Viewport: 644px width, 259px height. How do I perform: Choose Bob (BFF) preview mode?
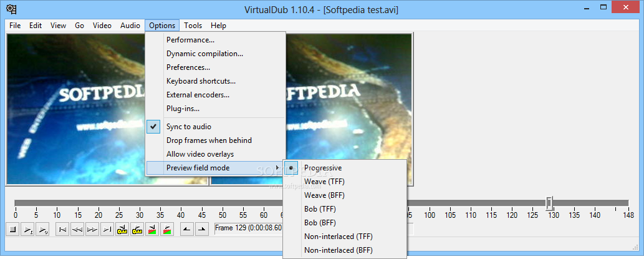coord(345,222)
